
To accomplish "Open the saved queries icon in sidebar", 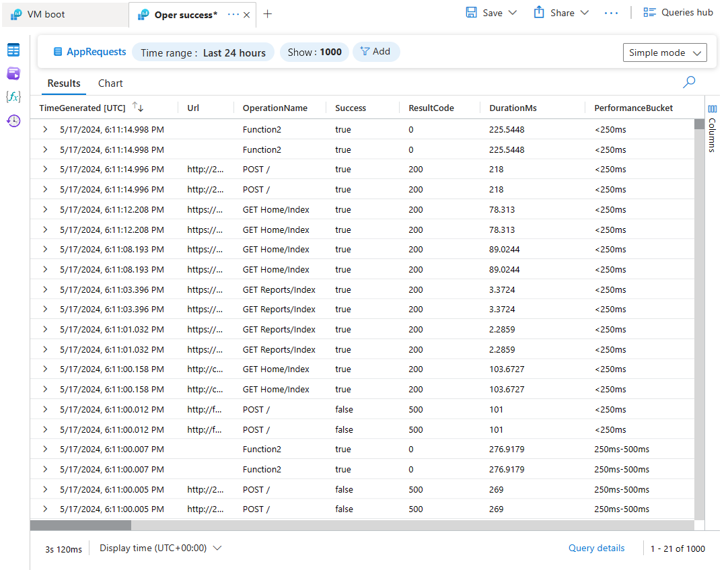I will click(x=13, y=73).
